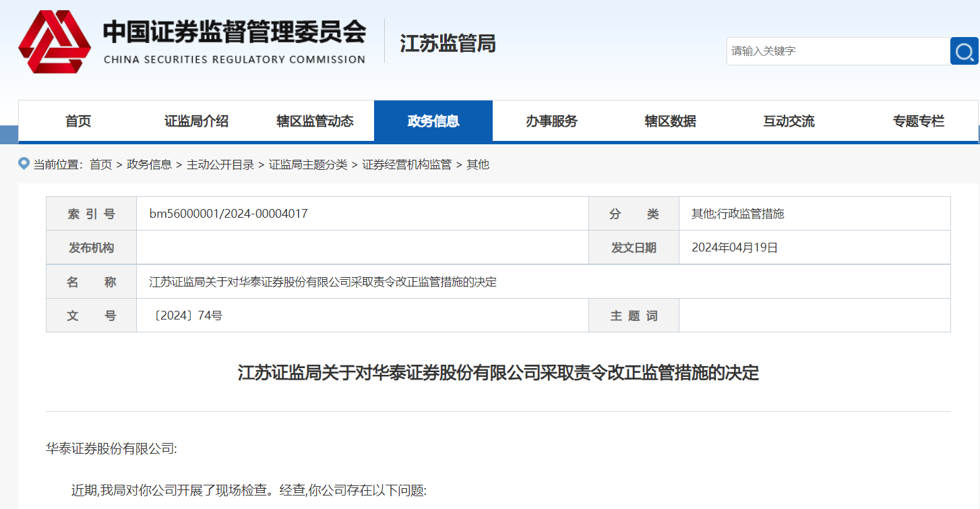Image resolution: width=980 pixels, height=509 pixels.
Task: Go to 辖区监管动态 in navigation bar
Action: click(x=315, y=121)
